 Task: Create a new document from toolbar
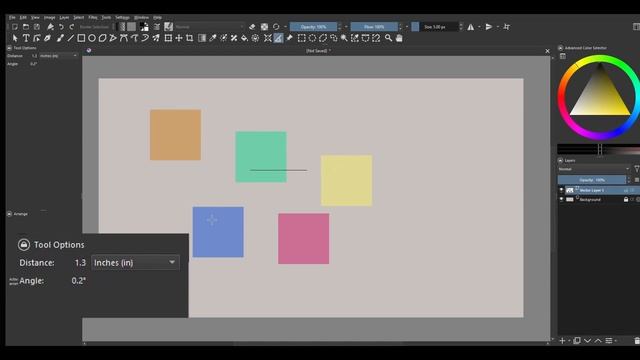pos(15,27)
